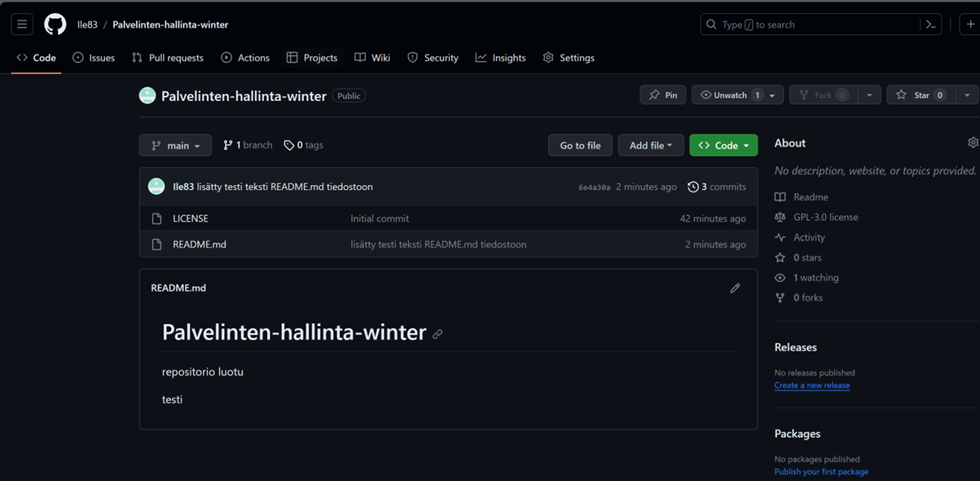
Task: Click into the search input field
Action: (x=815, y=24)
